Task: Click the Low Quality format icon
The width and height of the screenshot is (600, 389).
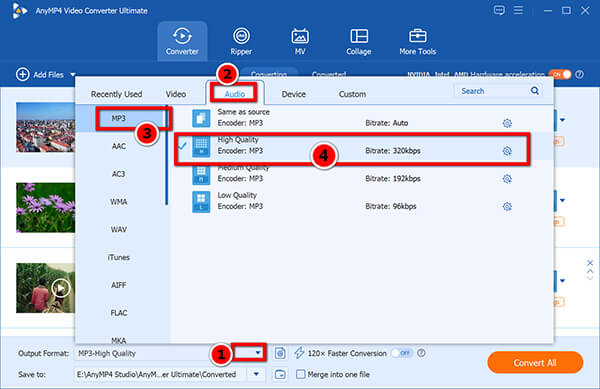Action: coord(201,202)
